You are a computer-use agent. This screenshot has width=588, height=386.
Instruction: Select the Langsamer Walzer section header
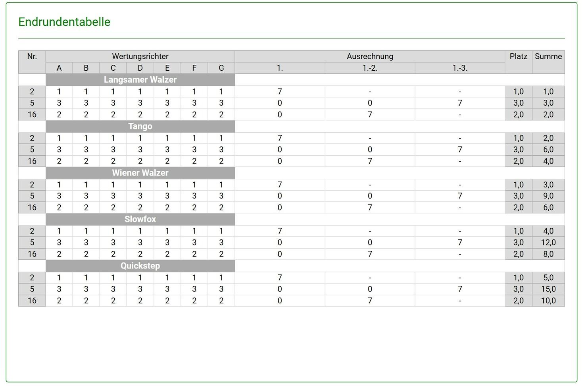click(140, 80)
